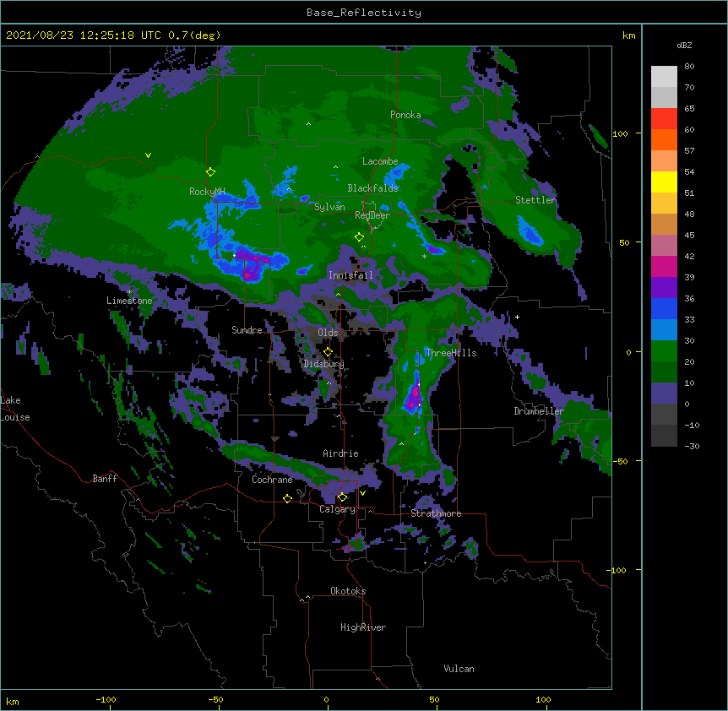Click the RedDeer city label
The width and height of the screenshot is (728, 711).
coord(372,215)
